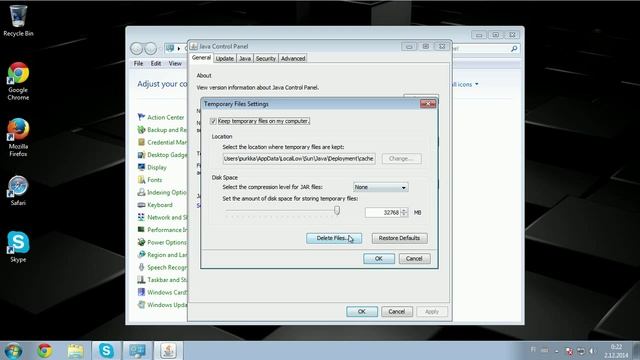Open Credential Manager in Control Panel
Image resolution: width=640 pixels, height=360 pixels.
[x=162, y=142]
